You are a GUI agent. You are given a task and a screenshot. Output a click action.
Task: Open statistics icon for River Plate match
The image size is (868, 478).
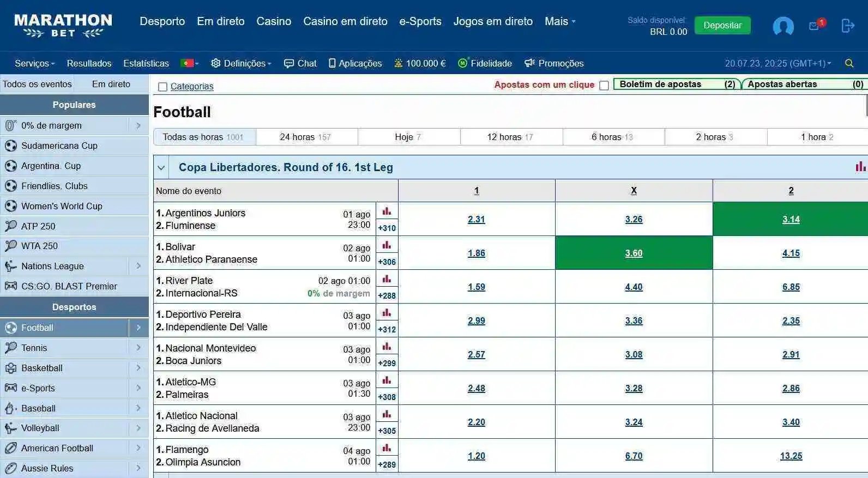387,279
